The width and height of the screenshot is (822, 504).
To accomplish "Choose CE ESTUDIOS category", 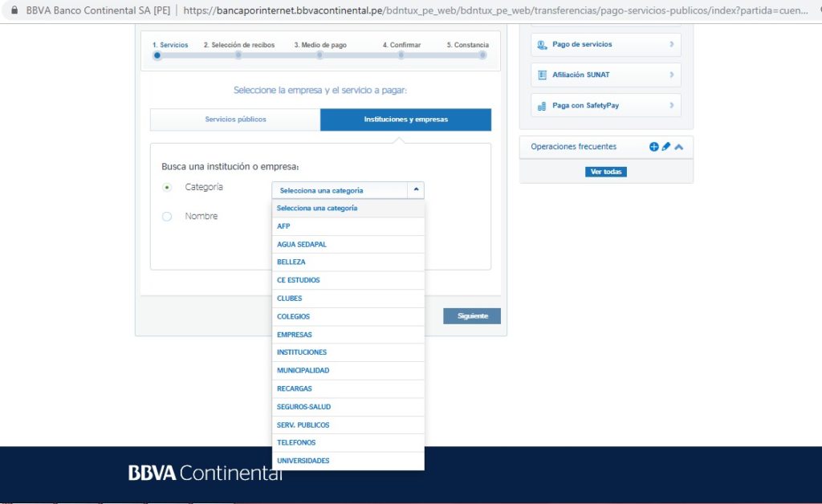I will tap(348, 280).
